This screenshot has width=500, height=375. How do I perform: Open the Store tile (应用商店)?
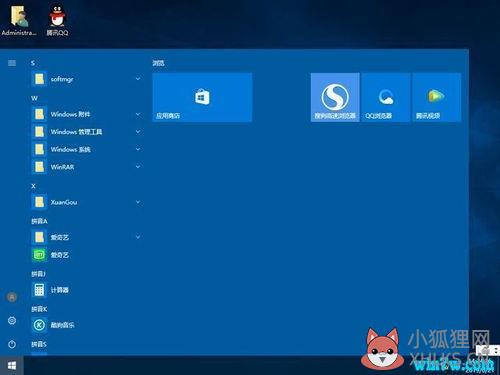coord(202,97)
